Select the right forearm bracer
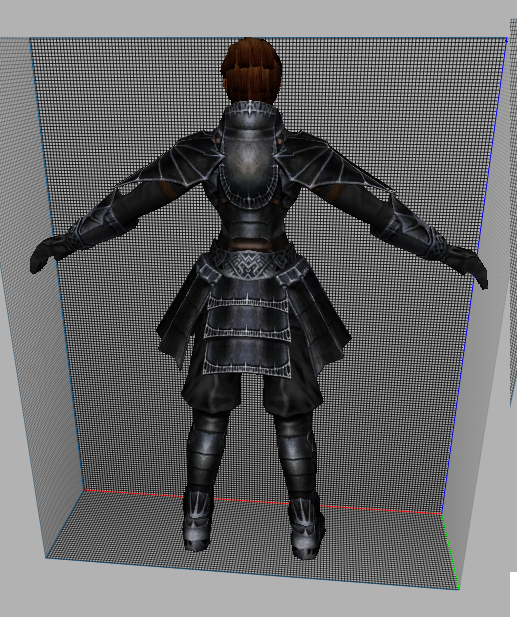This screenshot has height=617, width=517. click(x=416, y=229)
